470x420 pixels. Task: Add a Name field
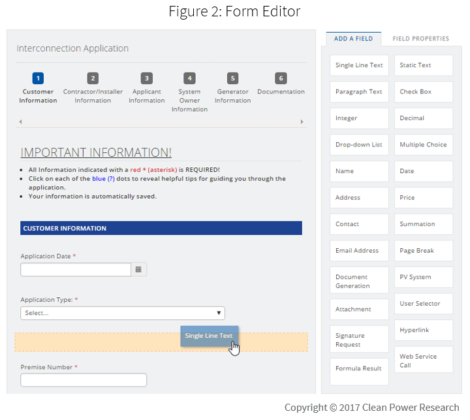coord(359,171)
